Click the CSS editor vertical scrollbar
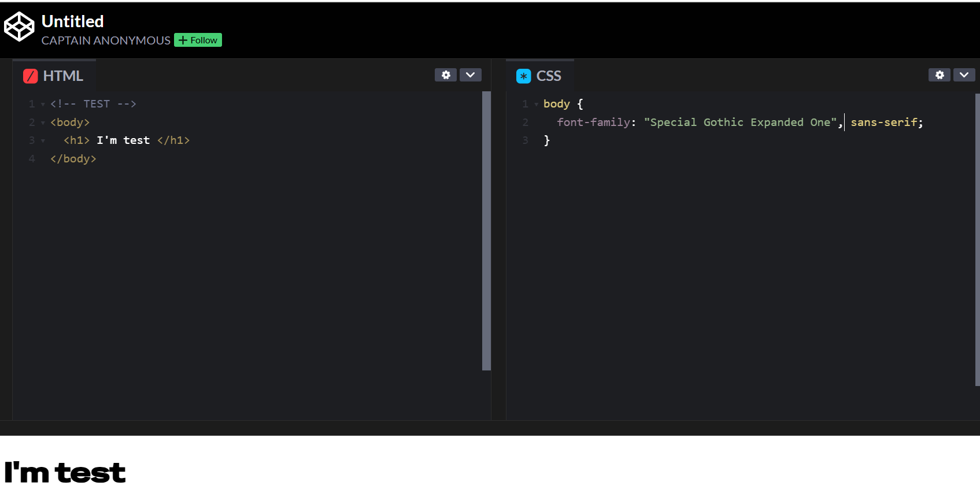Screen dimensions: 980x497 pyautogui.click(x=977, y=240)
